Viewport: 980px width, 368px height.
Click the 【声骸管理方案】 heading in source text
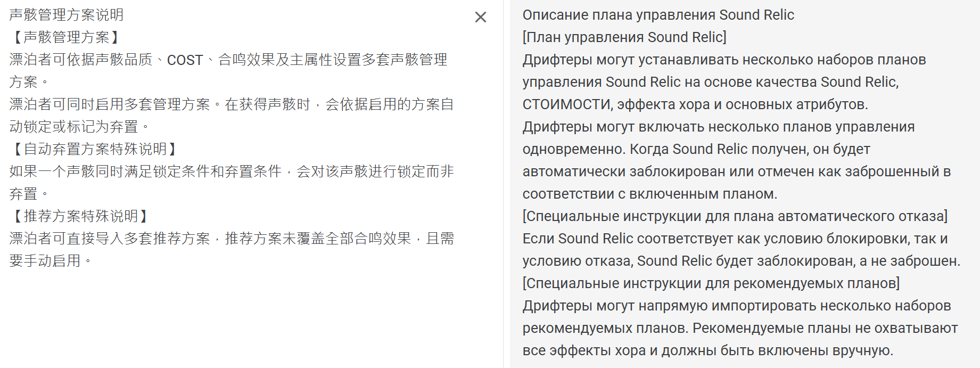tap(67, 37)
